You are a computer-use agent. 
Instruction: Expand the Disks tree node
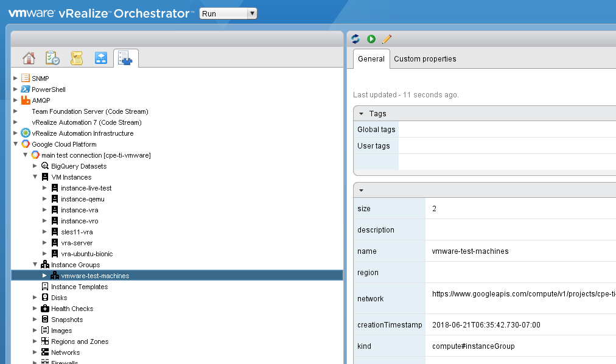35,298
